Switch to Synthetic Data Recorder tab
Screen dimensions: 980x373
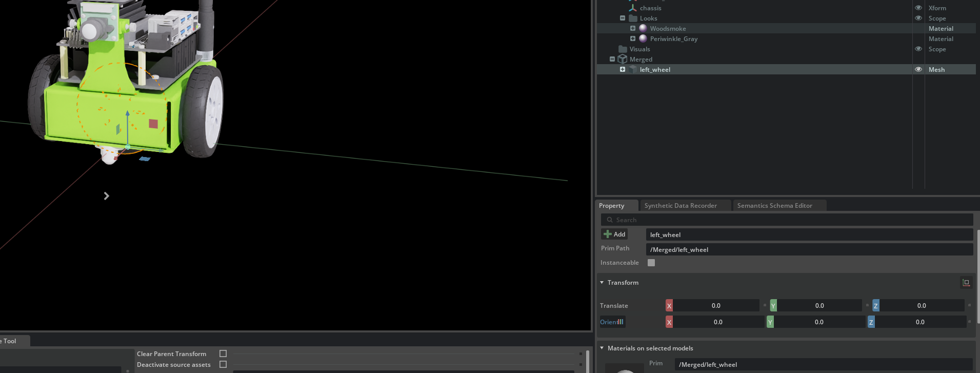[681, 206]
